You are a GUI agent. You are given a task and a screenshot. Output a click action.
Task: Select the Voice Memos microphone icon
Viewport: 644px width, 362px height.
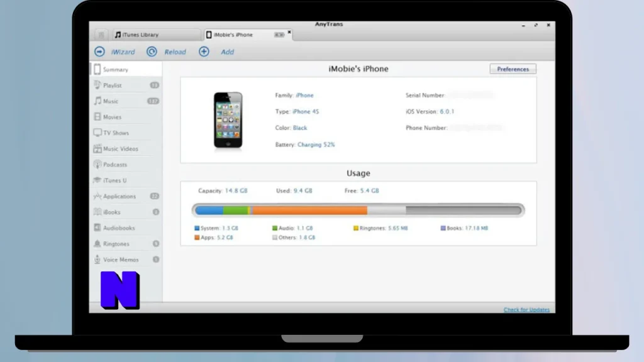97,260
